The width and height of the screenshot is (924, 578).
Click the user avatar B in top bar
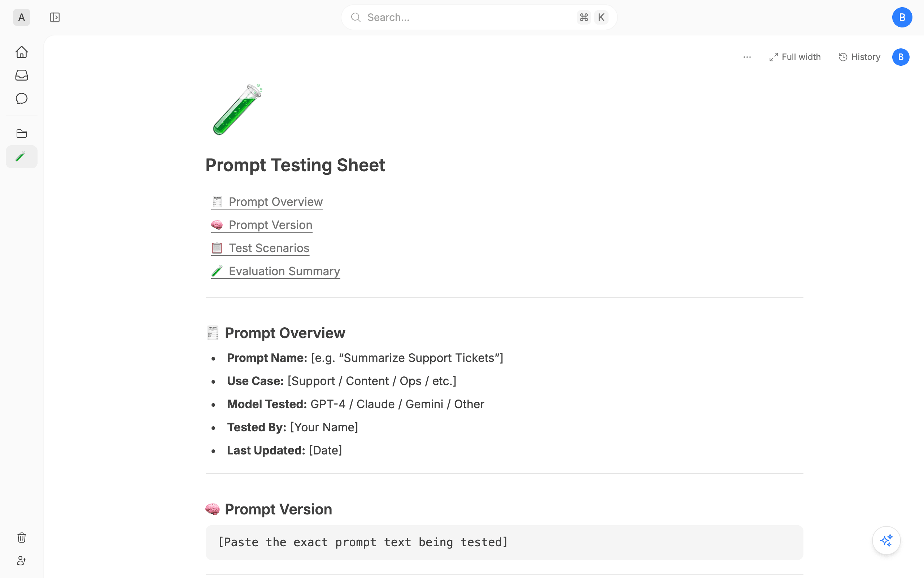[x=902, y=17]
